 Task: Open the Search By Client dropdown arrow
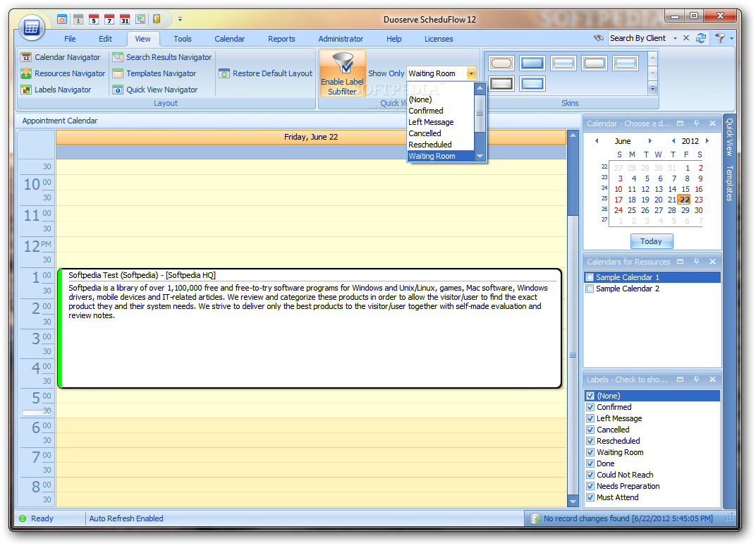point(675,38)
